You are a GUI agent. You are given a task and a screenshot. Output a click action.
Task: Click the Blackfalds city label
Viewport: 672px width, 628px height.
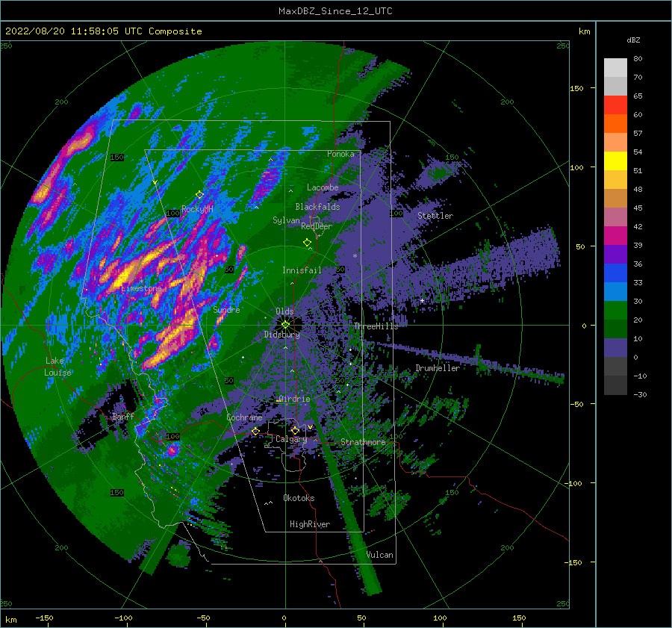pyautogui.click(x=317, y=207)
